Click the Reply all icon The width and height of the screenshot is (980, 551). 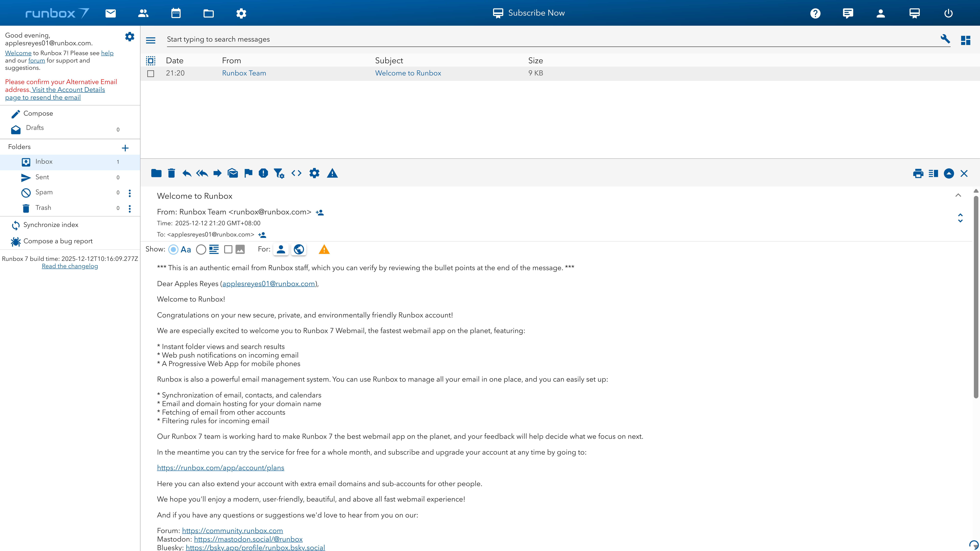point(202,173)
